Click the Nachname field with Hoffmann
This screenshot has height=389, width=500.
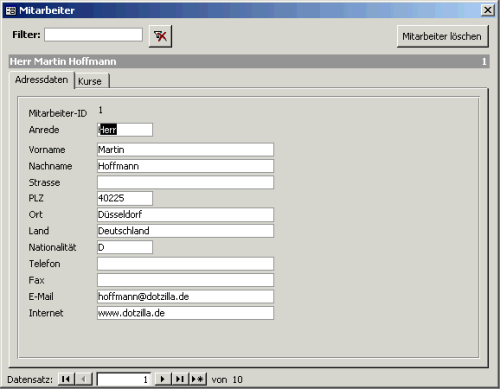coord(185,166)
